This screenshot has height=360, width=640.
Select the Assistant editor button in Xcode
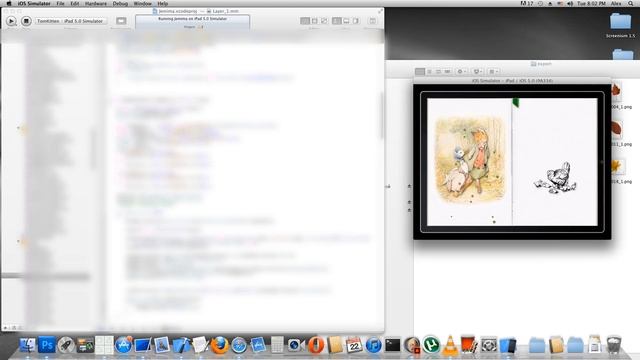[315, 21]
